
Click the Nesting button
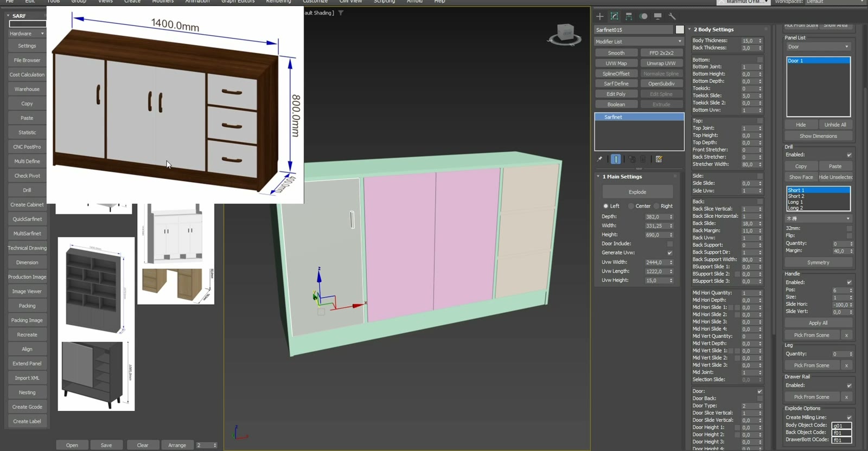(27, 392)
